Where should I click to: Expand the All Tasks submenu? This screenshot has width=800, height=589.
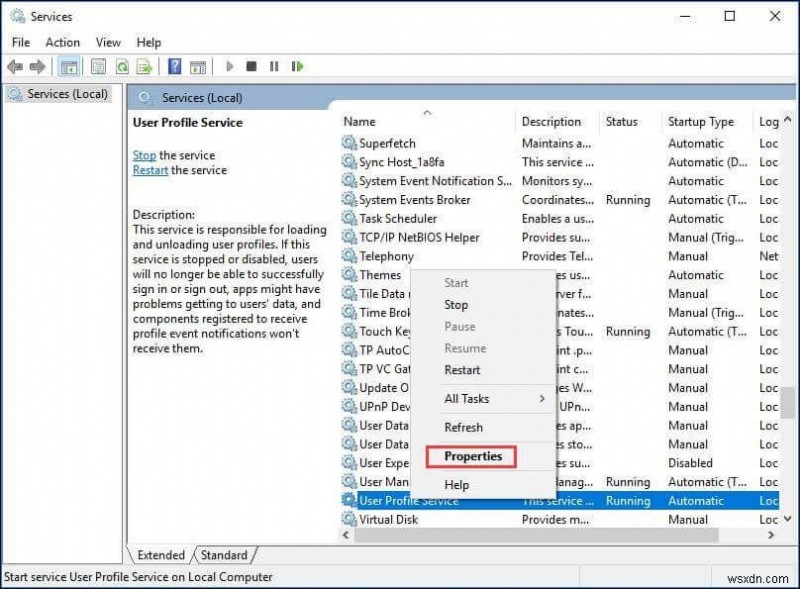(x=466, y=398)
